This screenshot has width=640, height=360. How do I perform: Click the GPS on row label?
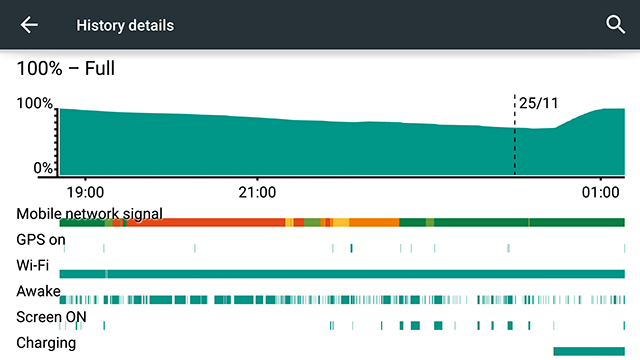click(41, 240)
